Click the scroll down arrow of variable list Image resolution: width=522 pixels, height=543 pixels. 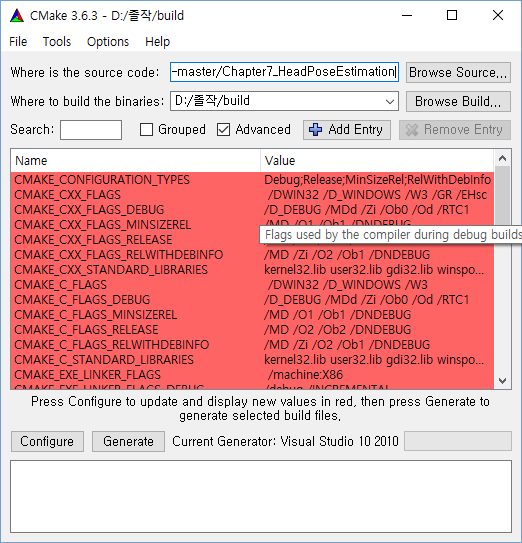pyautogui.click(x=502, y=381)
